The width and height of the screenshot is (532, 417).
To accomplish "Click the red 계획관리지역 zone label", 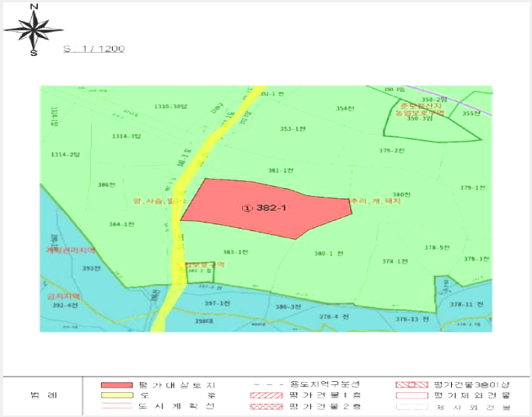I will pos(71,251).
